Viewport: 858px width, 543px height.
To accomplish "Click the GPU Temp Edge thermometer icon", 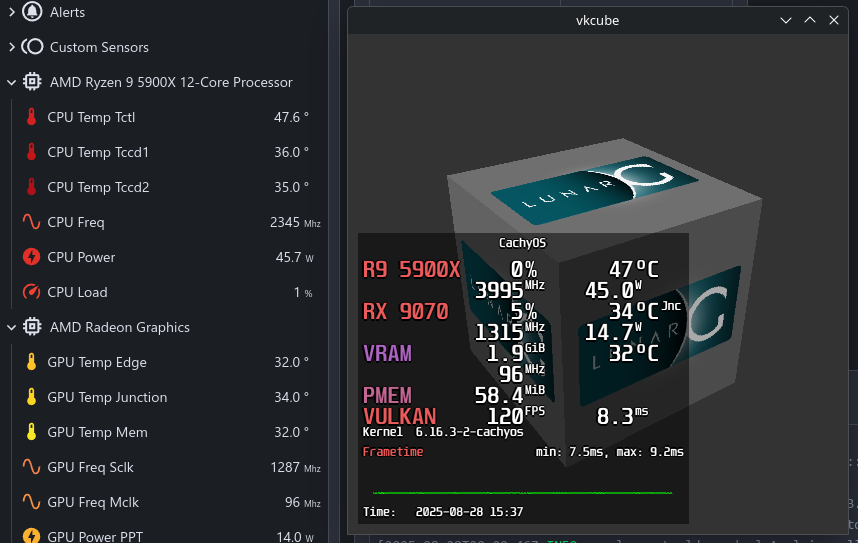I will coord(31,362).
